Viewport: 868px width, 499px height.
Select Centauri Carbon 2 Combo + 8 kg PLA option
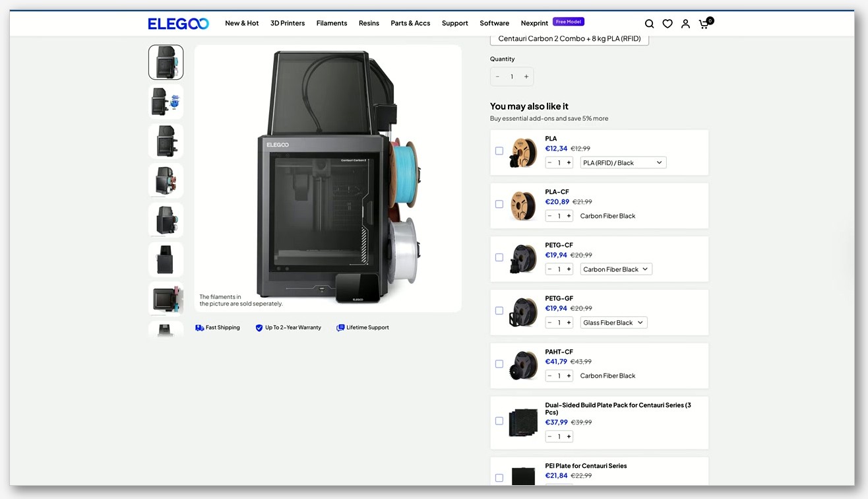569,39
